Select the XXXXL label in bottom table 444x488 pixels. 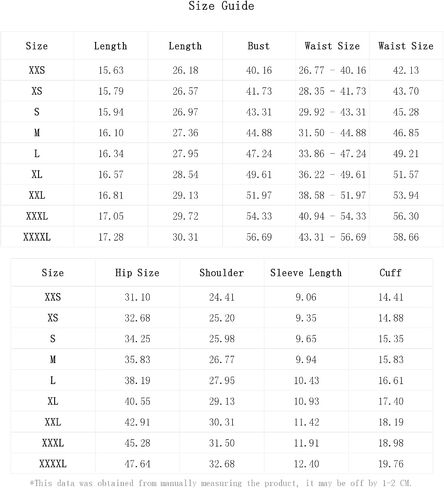[x=53, y=464]
